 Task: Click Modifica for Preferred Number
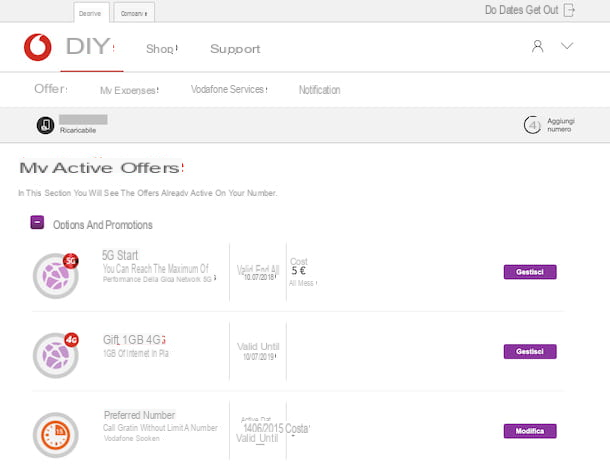click(x=530, y=431)
